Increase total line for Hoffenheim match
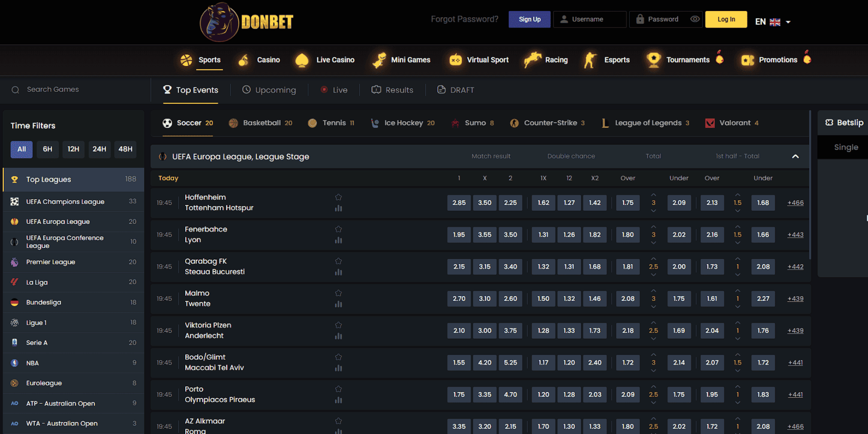868x434 pixels. pyautogui.click(x=653, y=195)
